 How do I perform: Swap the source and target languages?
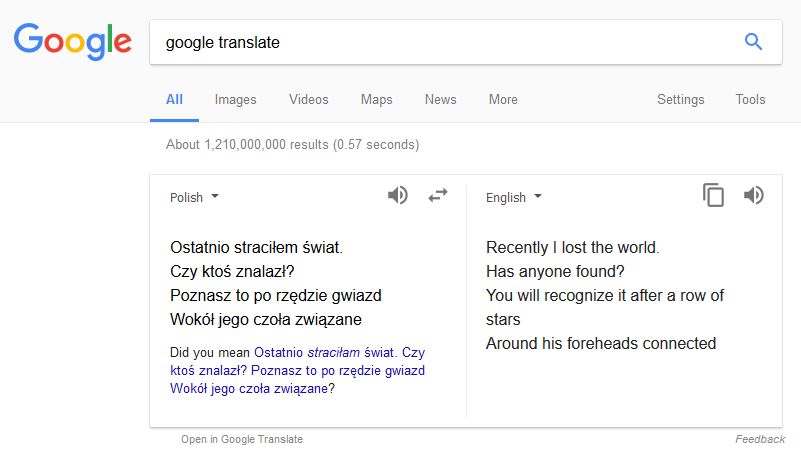pos(438,196)
